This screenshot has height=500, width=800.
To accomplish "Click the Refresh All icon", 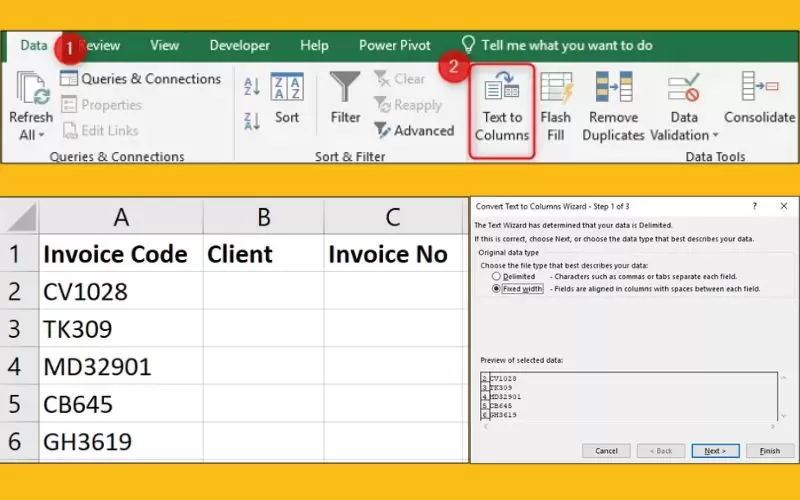I will point(33,88).
